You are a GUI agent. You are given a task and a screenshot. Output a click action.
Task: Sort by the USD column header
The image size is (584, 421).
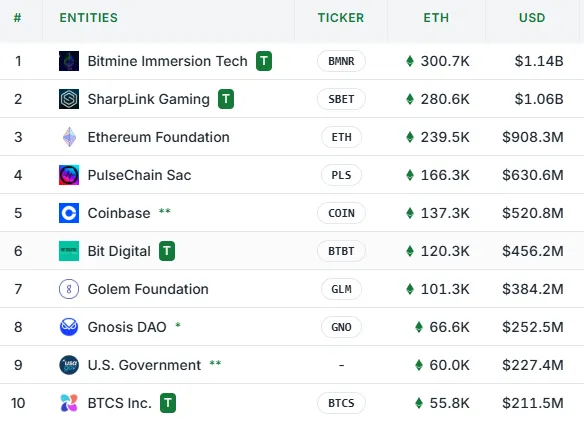coord(532,18)
